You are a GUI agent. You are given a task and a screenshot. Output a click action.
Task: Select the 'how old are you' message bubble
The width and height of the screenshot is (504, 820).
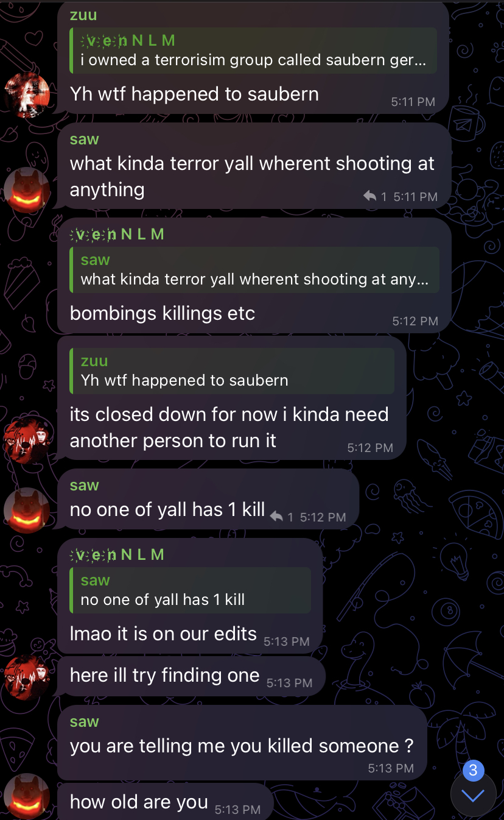point(165,802)
